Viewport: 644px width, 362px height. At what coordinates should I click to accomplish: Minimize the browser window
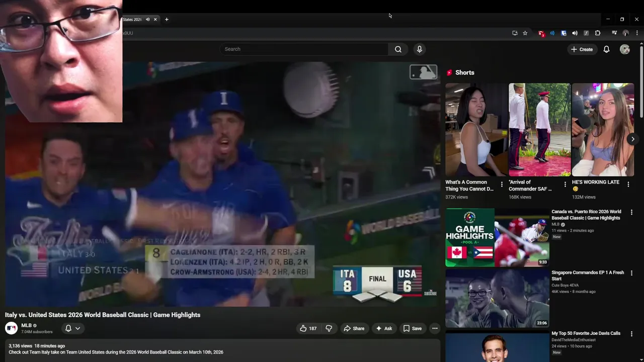coord(608,19)
